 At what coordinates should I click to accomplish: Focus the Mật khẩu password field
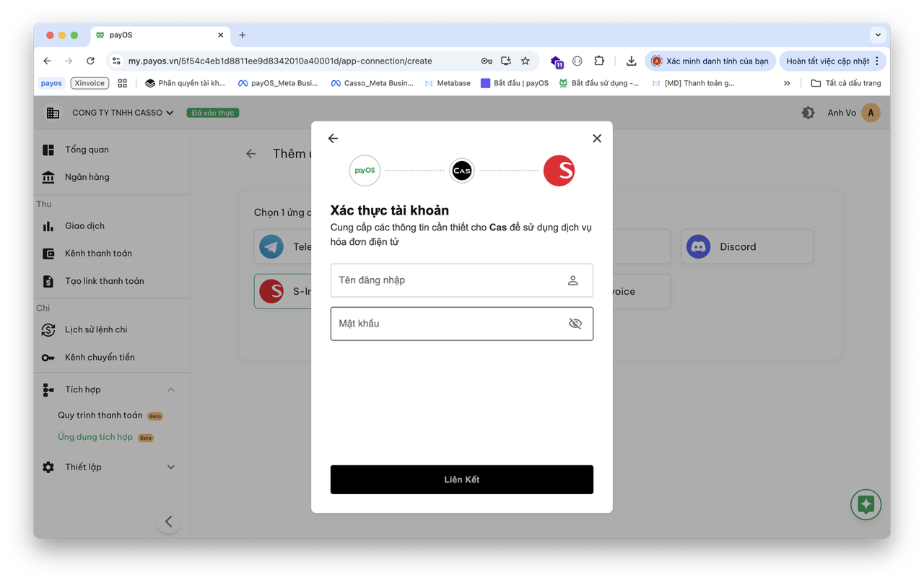(448, 324)
